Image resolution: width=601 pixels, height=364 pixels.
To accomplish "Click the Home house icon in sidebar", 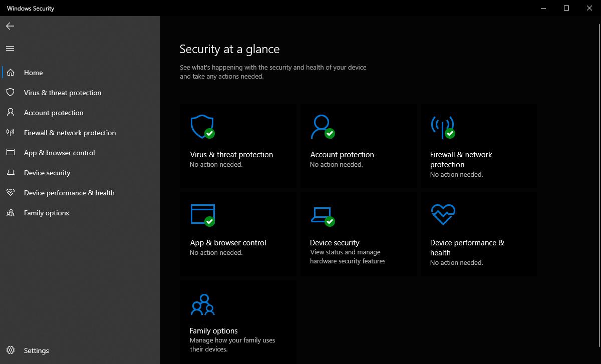I will pyautogui.click(x=11, y=73).
